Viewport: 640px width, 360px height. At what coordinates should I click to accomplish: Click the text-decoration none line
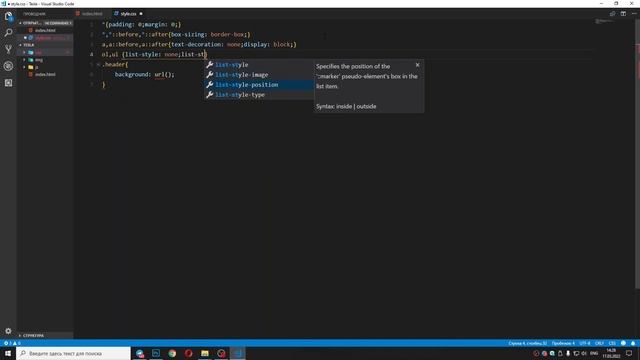(199, 44)
